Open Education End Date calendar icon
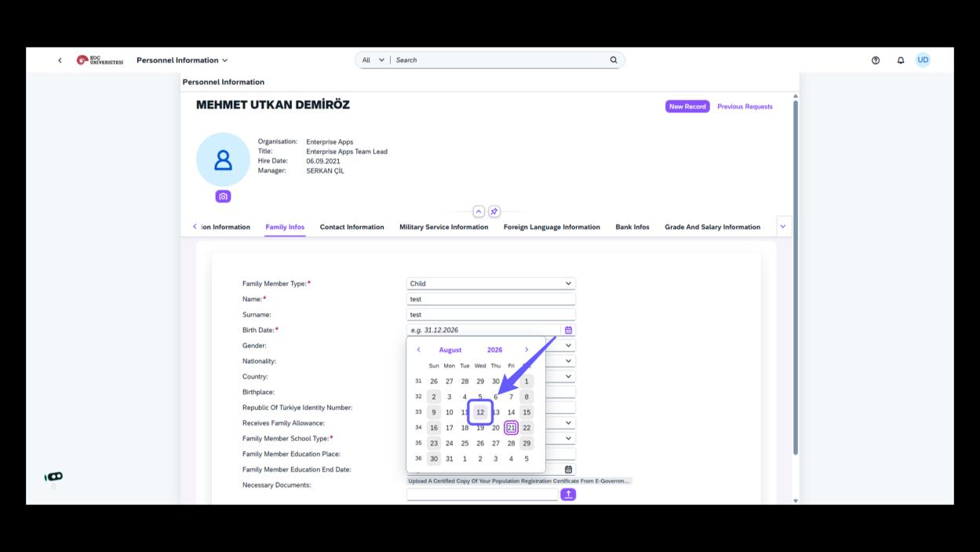This screenshot has height=552, width=980. pos(569,470)
